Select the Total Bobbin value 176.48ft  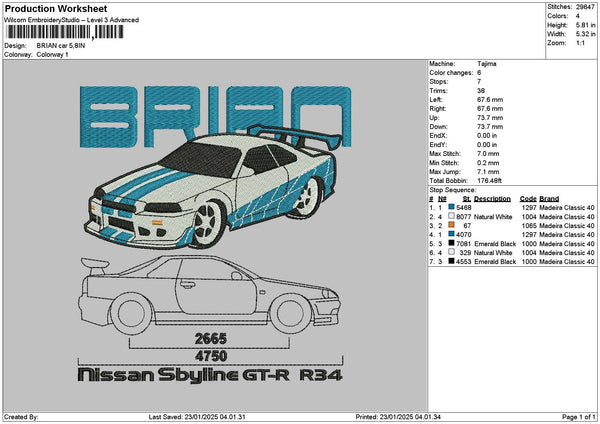[489, 181]
